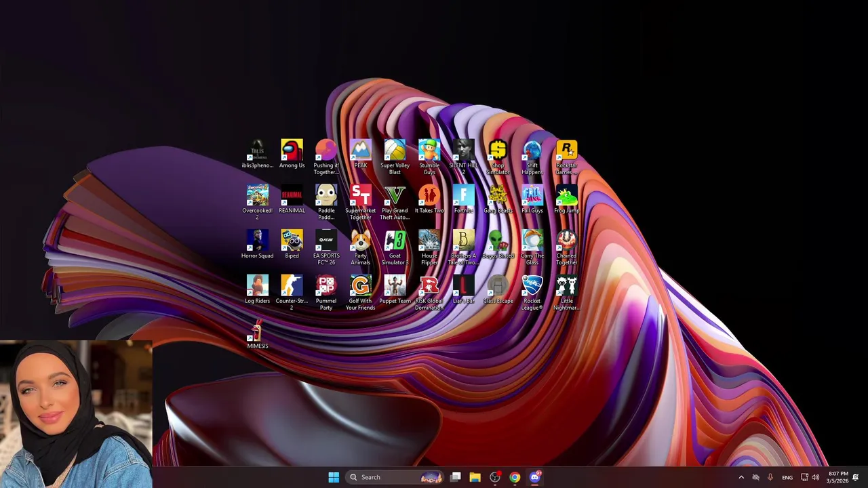Click the microphone icon in system tray

click(770, 477)
